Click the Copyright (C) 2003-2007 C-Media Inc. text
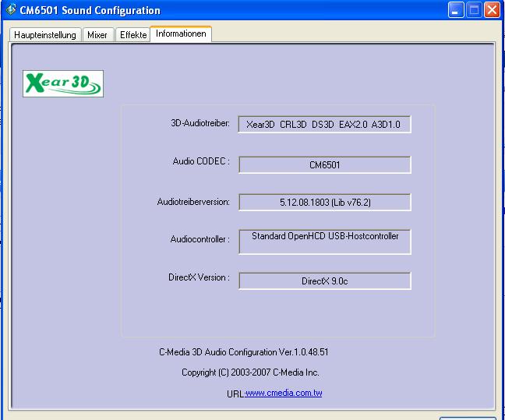Screen dimensions: 505x420 pos(250,372)
